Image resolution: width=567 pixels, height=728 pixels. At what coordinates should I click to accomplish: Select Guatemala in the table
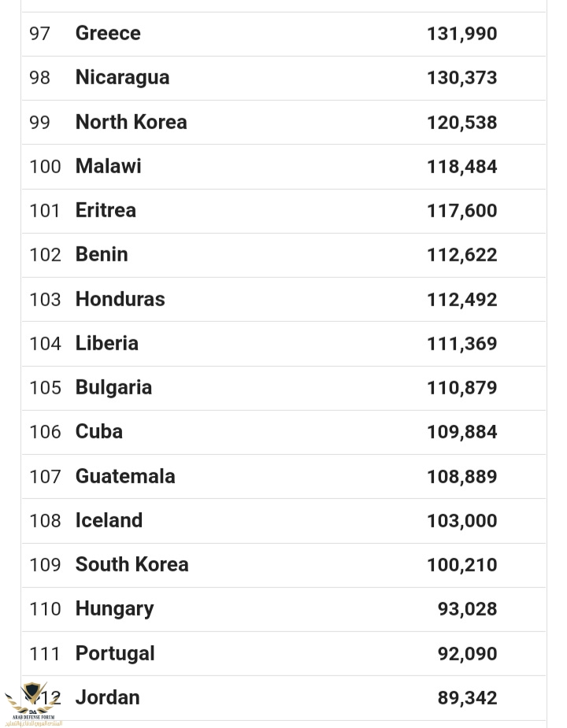[x=125, y=476]
